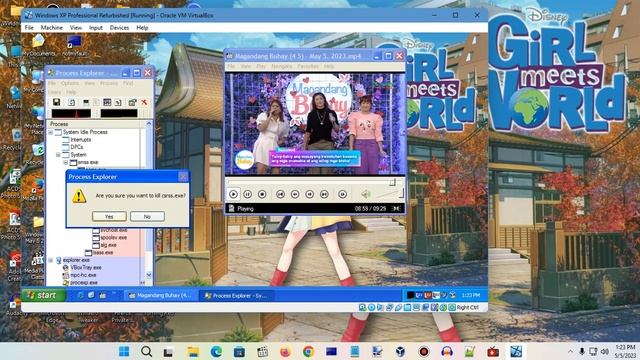
Task: Open Microsoft Store from taskbar
Action: pyautogui.click(x=239, y=351)
